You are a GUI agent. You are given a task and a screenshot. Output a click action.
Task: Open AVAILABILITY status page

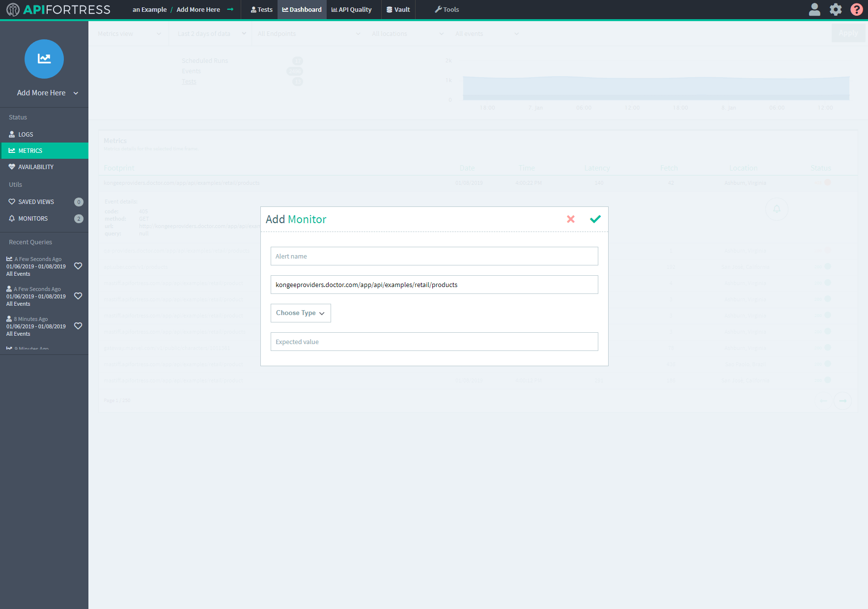35,167
